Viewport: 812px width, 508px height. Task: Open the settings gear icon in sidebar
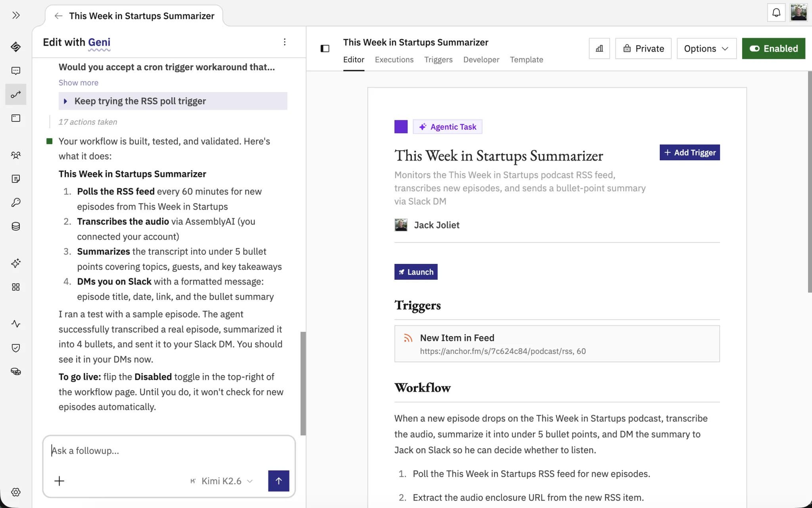coord(16,492)
